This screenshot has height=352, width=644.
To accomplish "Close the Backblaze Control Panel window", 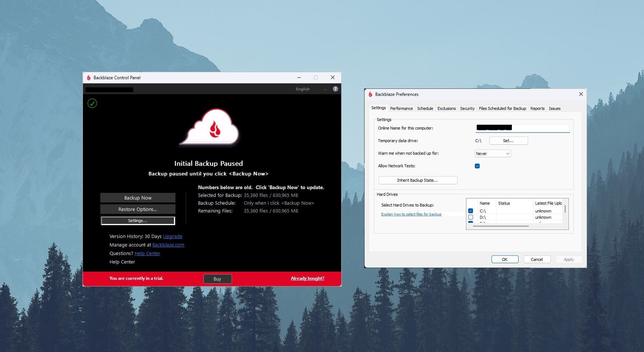I will (x=332, y=77).
